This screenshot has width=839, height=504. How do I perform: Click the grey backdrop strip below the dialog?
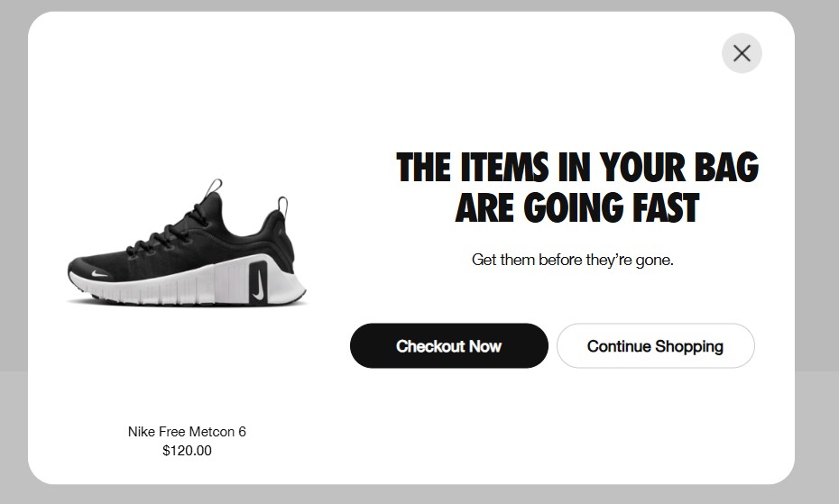tap(419, 495)
